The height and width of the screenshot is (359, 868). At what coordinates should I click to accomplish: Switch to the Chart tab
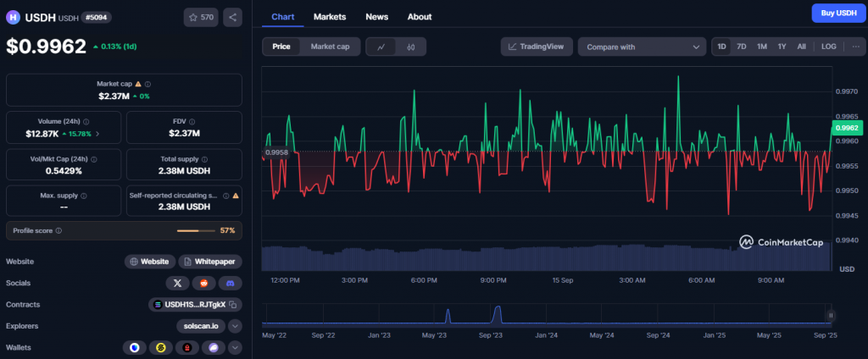click(283, 17)
